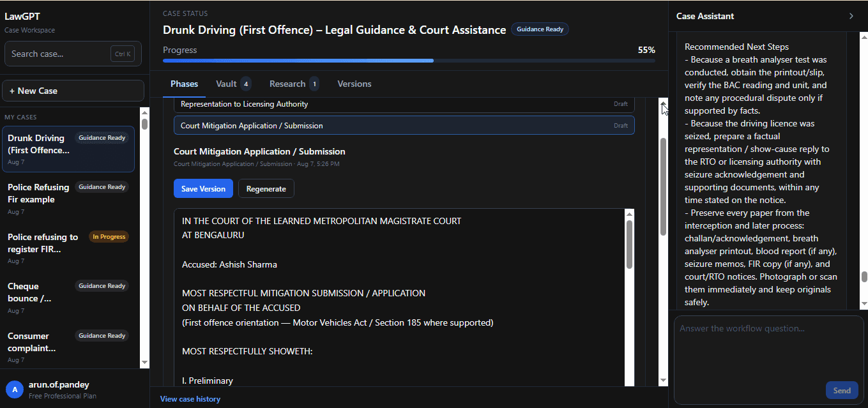Screen dimensions: 868x408
Task: Click the user avatar icon 'A'
Action: point(15,389)
